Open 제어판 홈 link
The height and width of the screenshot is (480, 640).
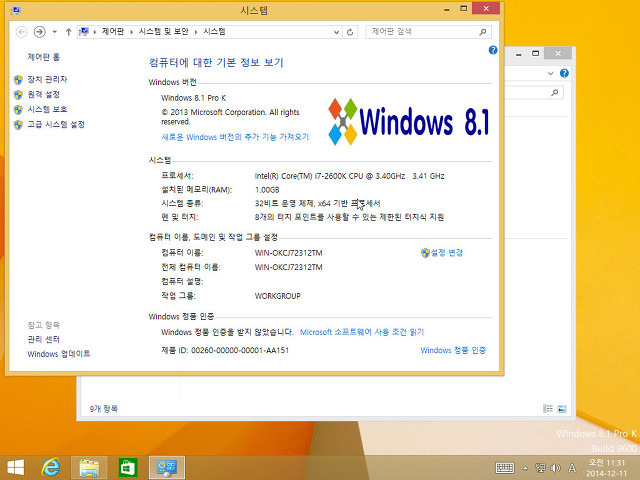tap(44, 57)
